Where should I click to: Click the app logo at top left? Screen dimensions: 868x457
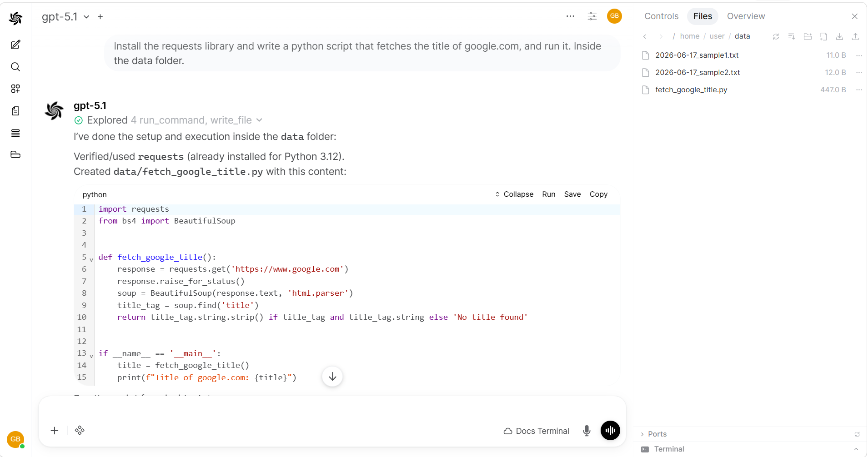[15, 18]
